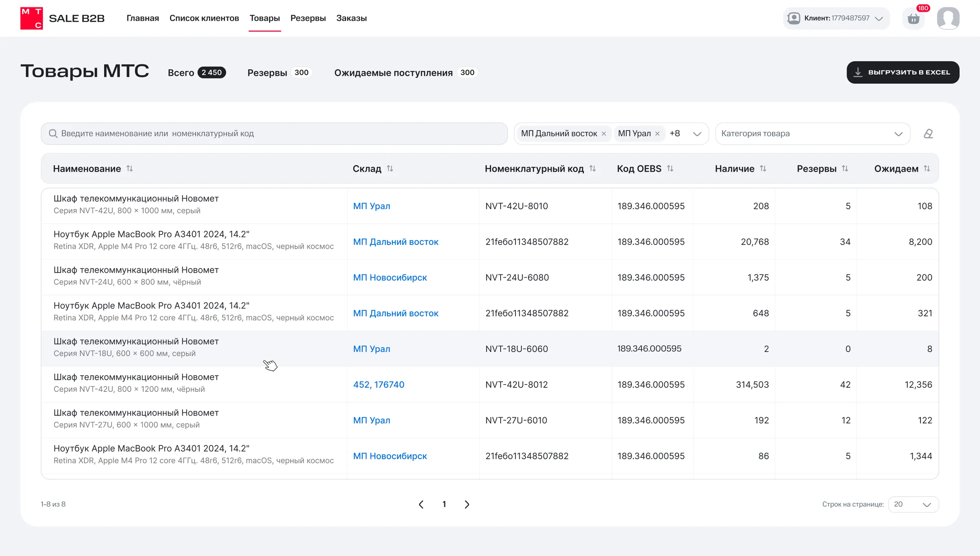Open МП Урал link for NVT-42U-8010

[x=372, y=206]
